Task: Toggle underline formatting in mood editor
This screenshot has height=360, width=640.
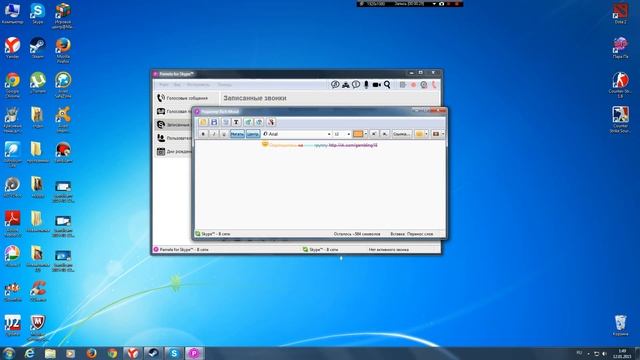Action: (224, 134)
